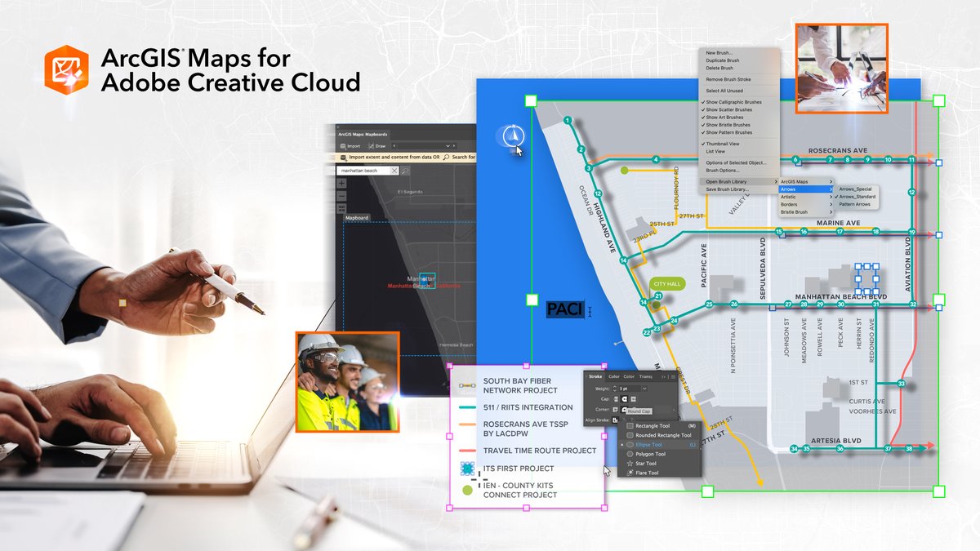Select the Flare Tool
This screenshot has width=980, height=551.
tap(662, 473)
